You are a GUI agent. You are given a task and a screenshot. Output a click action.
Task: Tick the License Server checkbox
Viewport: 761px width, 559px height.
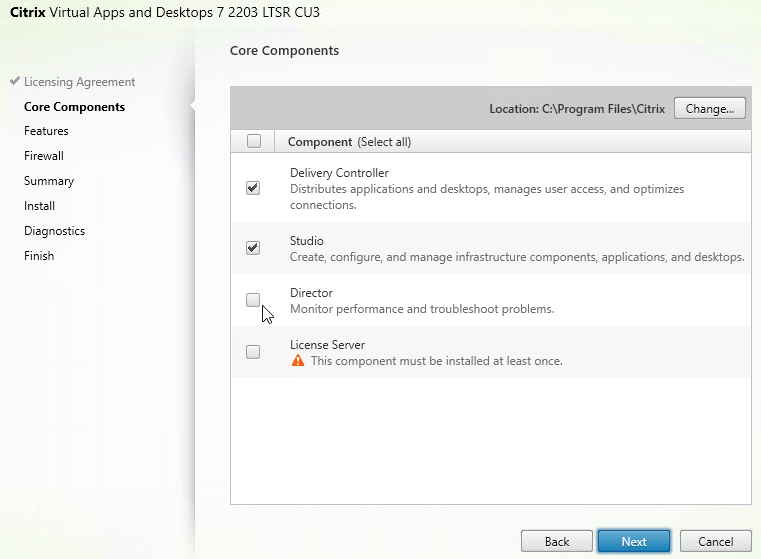pos(253,352)
